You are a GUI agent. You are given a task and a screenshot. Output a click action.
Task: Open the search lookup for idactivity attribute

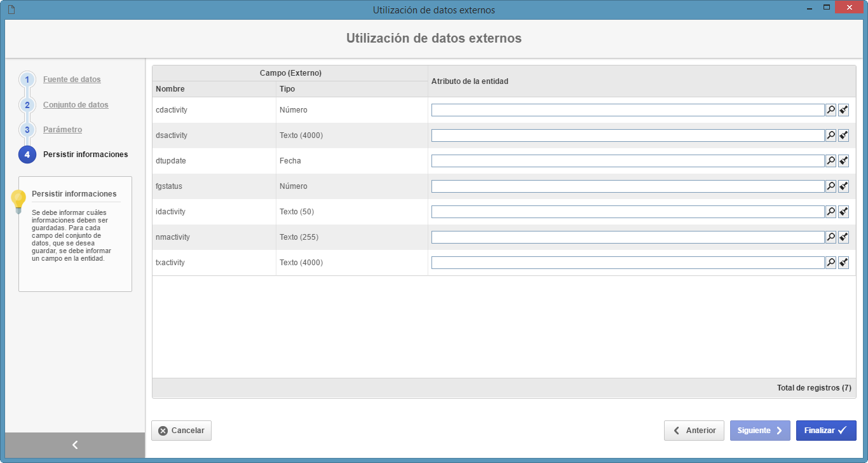831,212
